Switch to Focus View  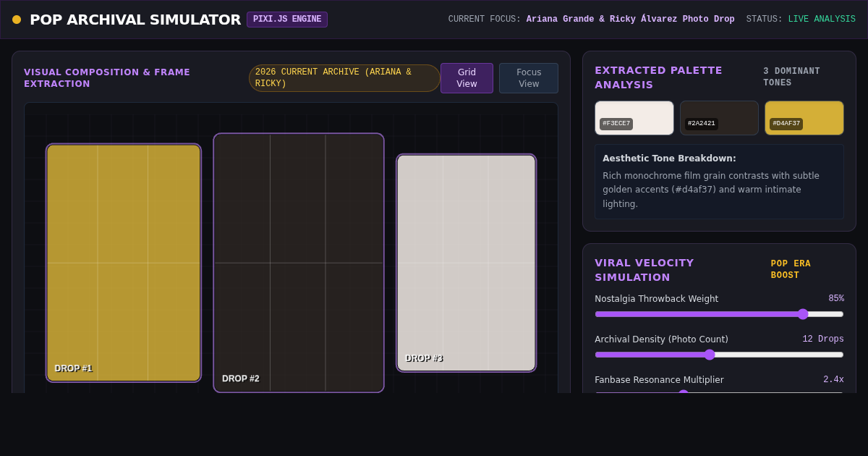click(x=529, y=78)
